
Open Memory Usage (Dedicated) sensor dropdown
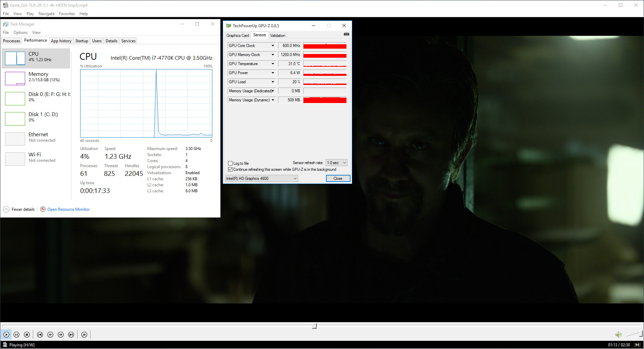tap(273, 91)
